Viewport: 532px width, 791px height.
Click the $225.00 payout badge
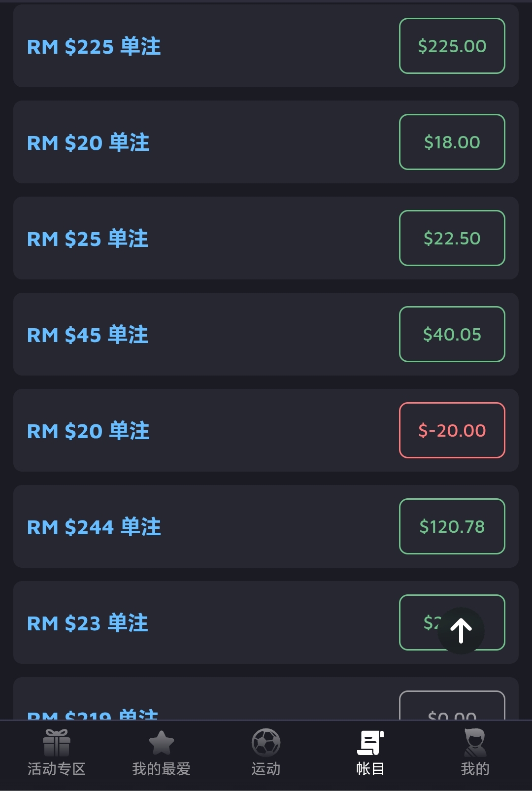[x=452, y=46]
